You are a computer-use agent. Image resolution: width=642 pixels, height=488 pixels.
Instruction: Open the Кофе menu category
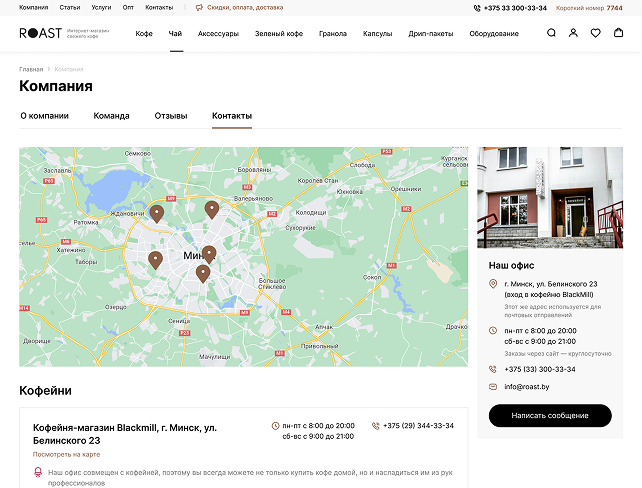144,34
